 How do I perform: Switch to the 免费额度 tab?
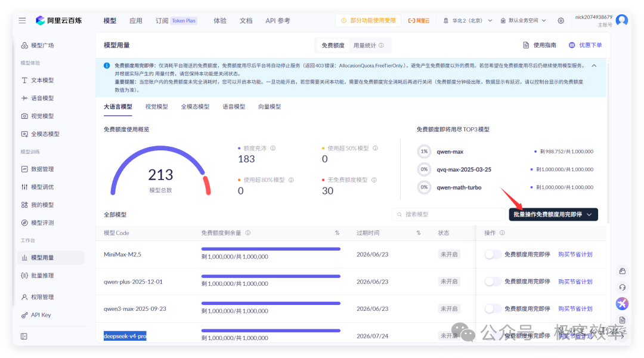333,45
